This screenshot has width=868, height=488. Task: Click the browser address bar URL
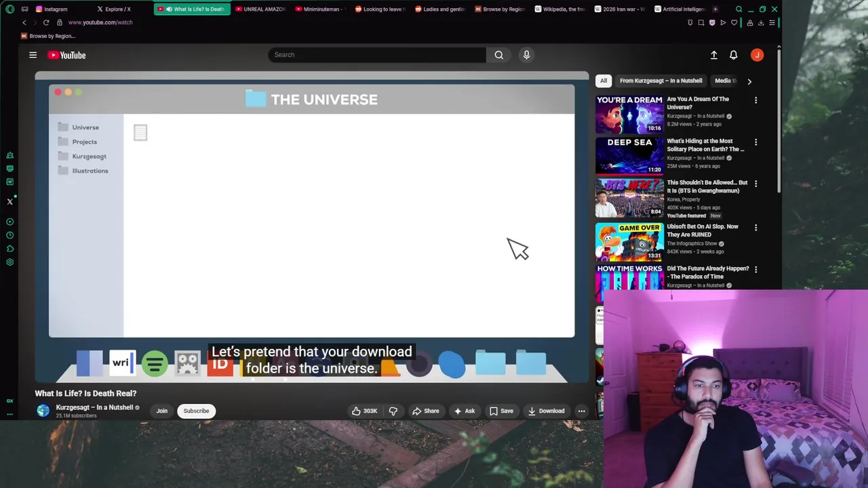click(x=100, y=22)
